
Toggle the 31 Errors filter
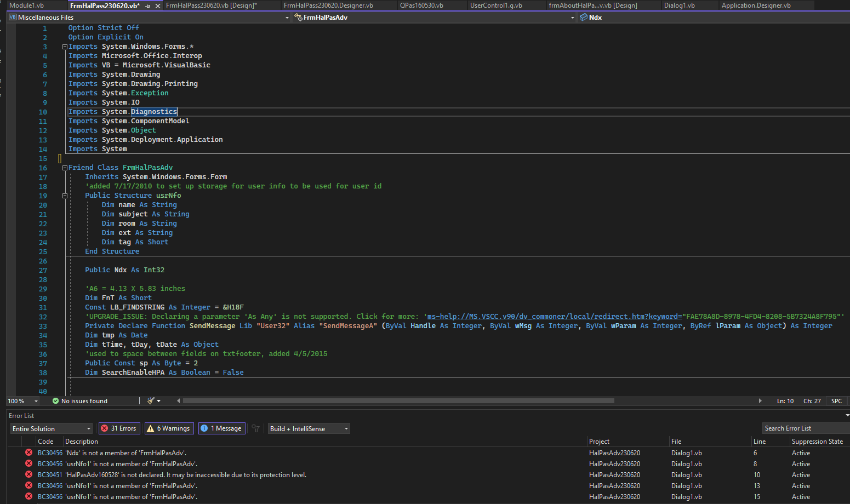point(119,428)
